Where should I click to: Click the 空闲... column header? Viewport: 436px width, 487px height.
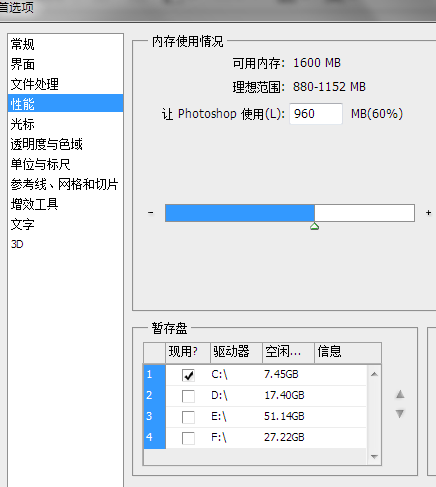(288, 352)
